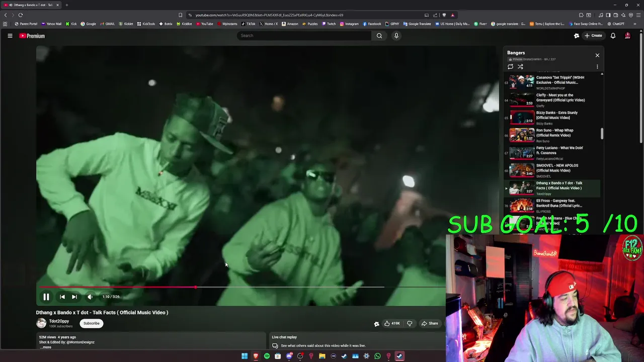Select Eli Fross - Gangway playlist entry
Image resolution: width=644 pixels, height=362 pixels.
[552, 206]
